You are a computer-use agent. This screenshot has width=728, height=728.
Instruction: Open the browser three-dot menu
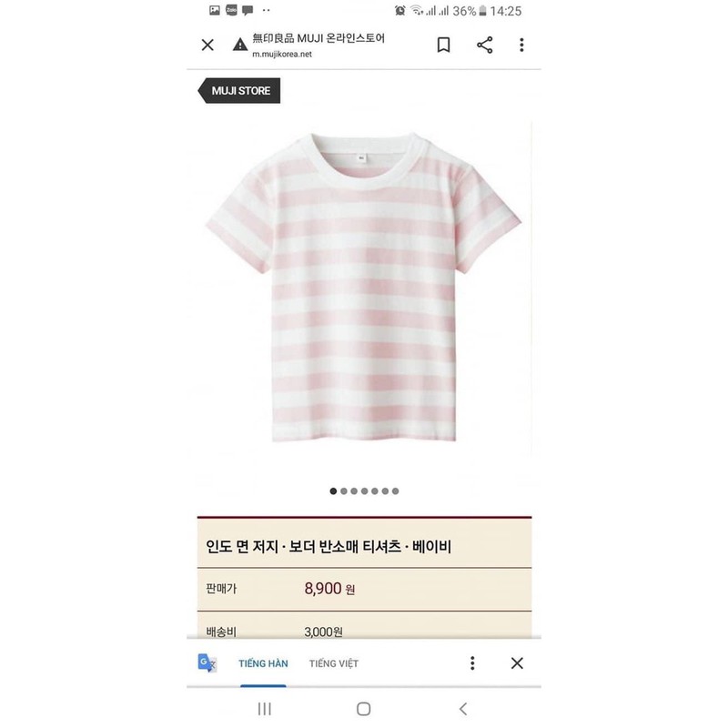tap(521, 45)
